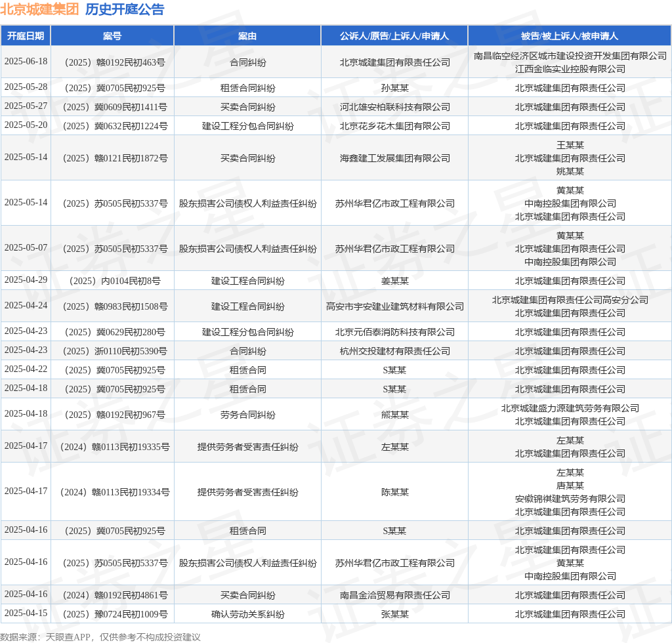Click the date cell '2025-04-29'

coord(26,280)
